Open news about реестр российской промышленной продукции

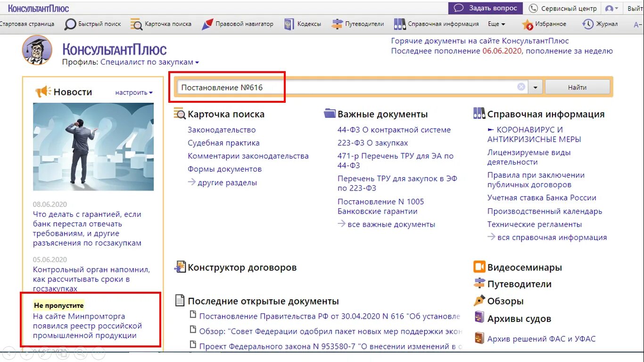click(x=87, y=326)
